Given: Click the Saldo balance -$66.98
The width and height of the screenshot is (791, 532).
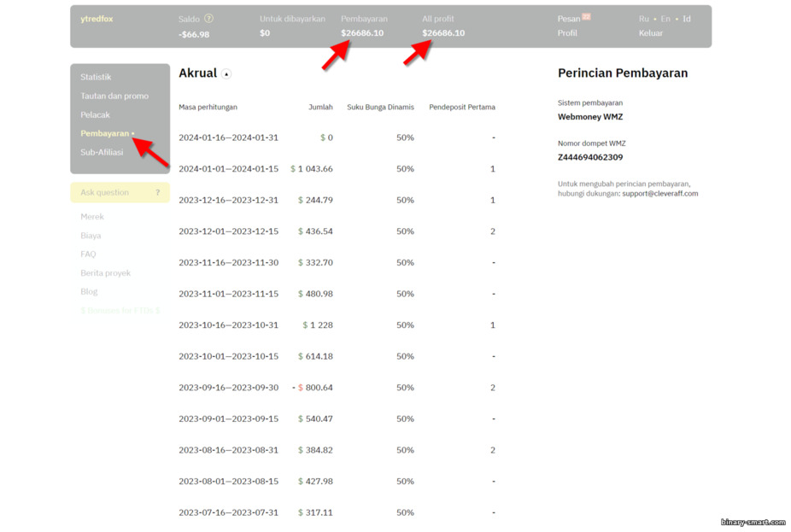Looking at the screenshot, I should click(x=194, y=34).
